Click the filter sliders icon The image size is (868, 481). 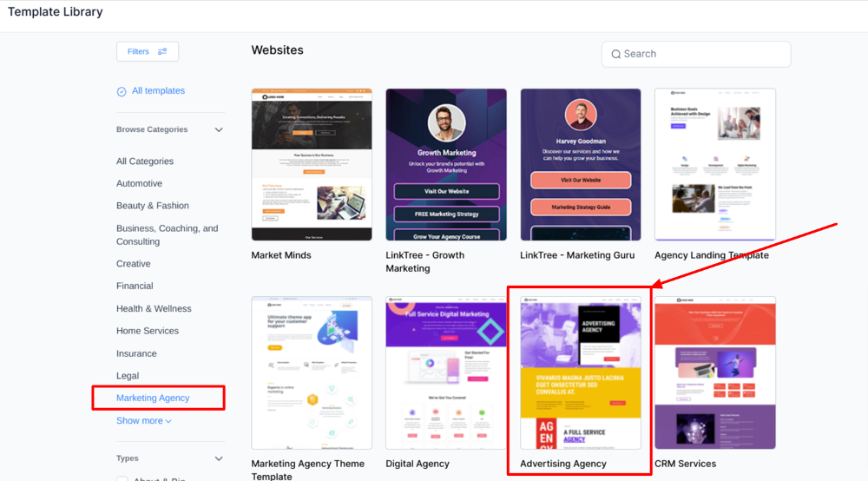point(162,51)
